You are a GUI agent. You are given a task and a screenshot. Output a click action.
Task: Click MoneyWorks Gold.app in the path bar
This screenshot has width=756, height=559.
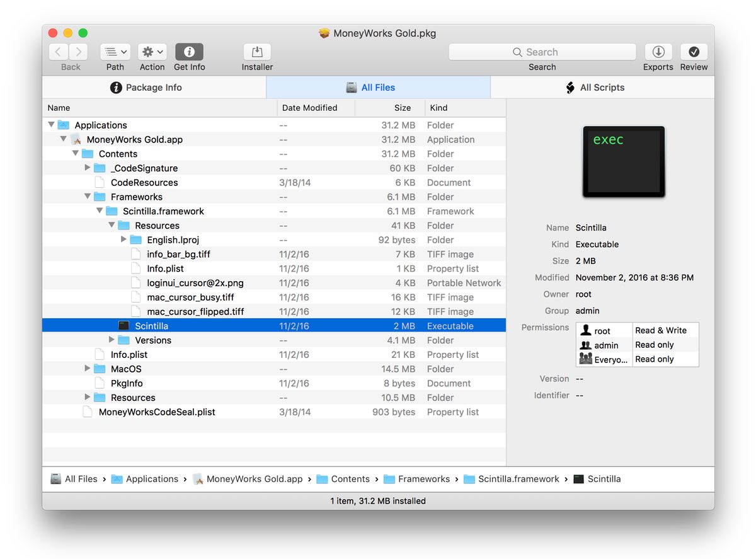[x=248, y=479]
